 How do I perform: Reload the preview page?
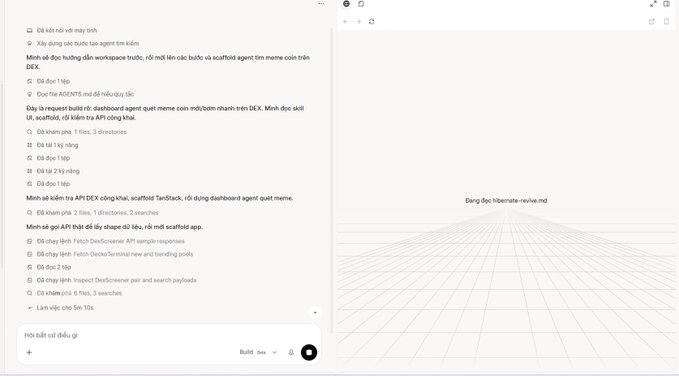pyautogui.click(x=372, y=21)
